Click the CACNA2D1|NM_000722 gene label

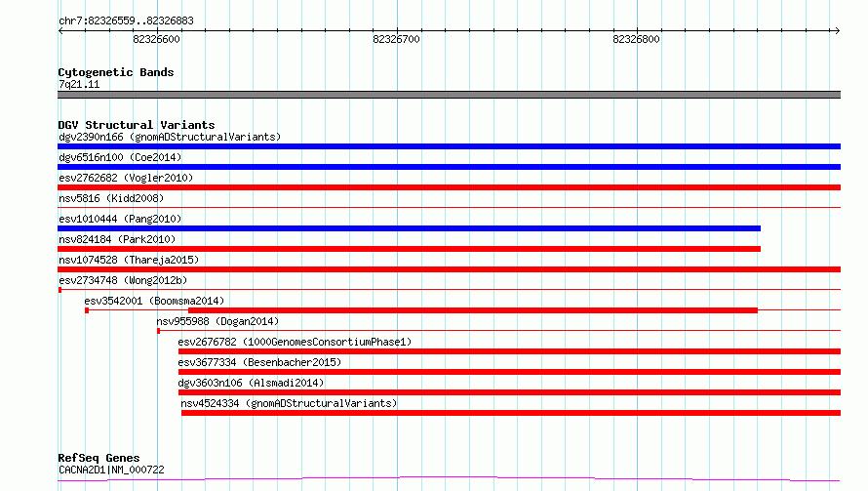[x=111, y=470]
